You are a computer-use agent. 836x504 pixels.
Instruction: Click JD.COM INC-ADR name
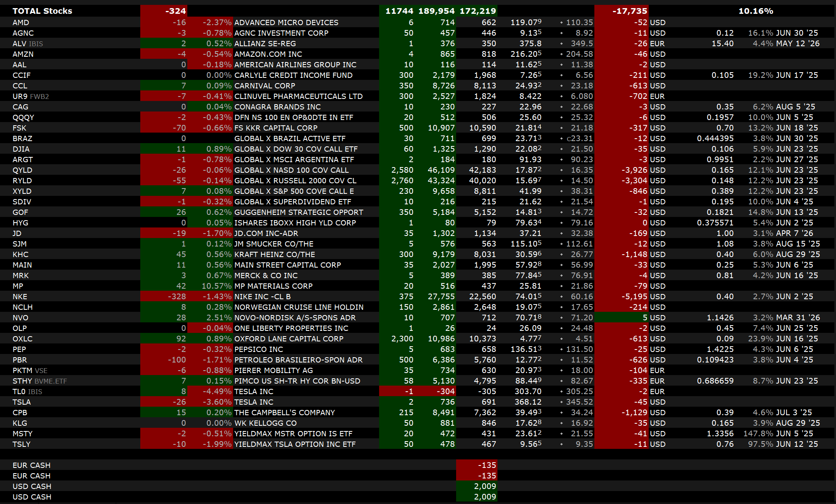pyautogui.click(x=266, y=233)
